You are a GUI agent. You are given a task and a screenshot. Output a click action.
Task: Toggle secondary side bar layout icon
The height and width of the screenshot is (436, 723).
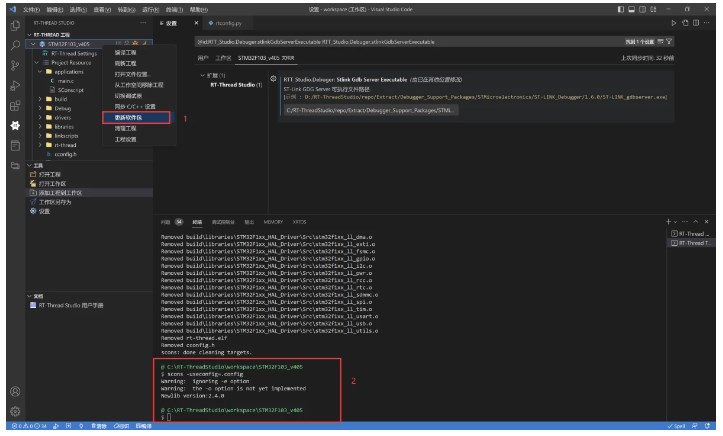point(642,9)
